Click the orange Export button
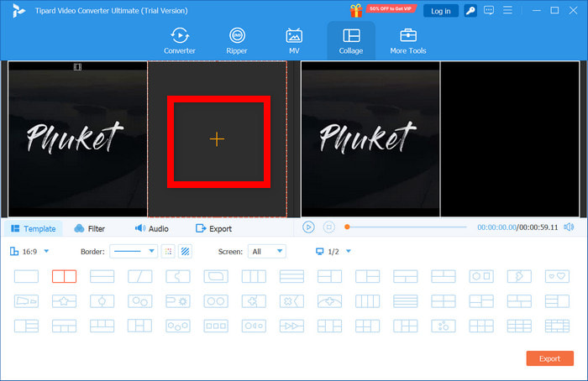The image size is (588, 381). (549, 358)
